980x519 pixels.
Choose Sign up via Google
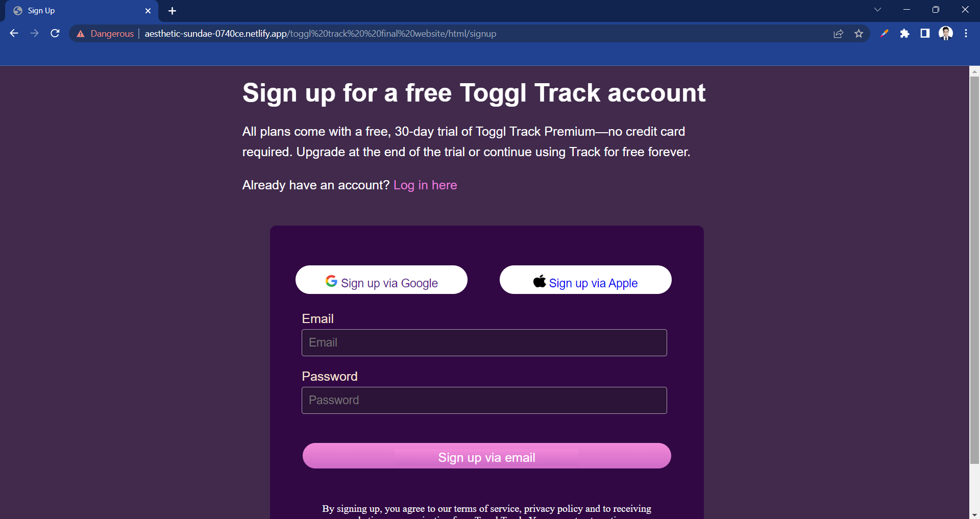click(381, 280)
